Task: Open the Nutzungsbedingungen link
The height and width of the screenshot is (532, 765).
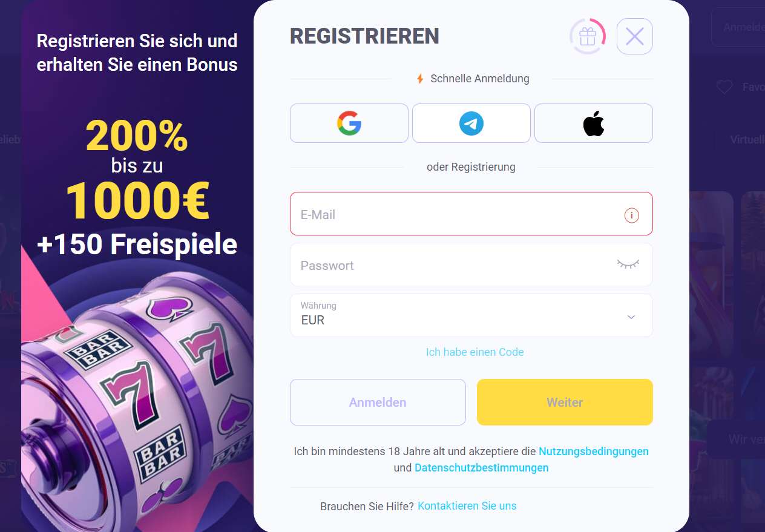Action: [594, 452]
